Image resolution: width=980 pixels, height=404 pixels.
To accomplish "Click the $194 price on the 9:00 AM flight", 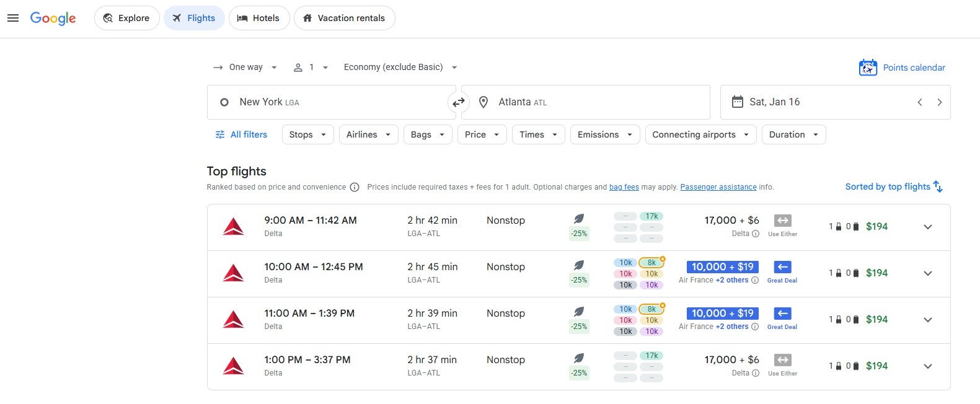I will point(876,227).
